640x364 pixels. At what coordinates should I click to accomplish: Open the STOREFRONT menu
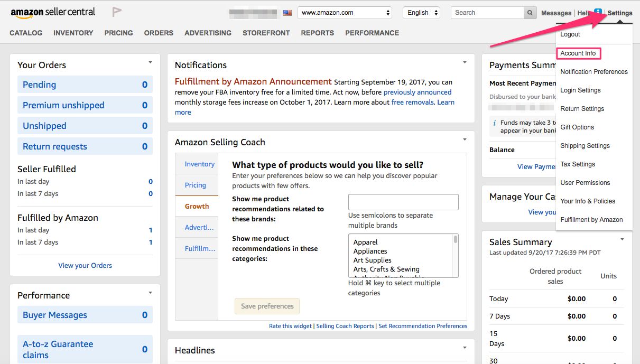click(266, 33)
